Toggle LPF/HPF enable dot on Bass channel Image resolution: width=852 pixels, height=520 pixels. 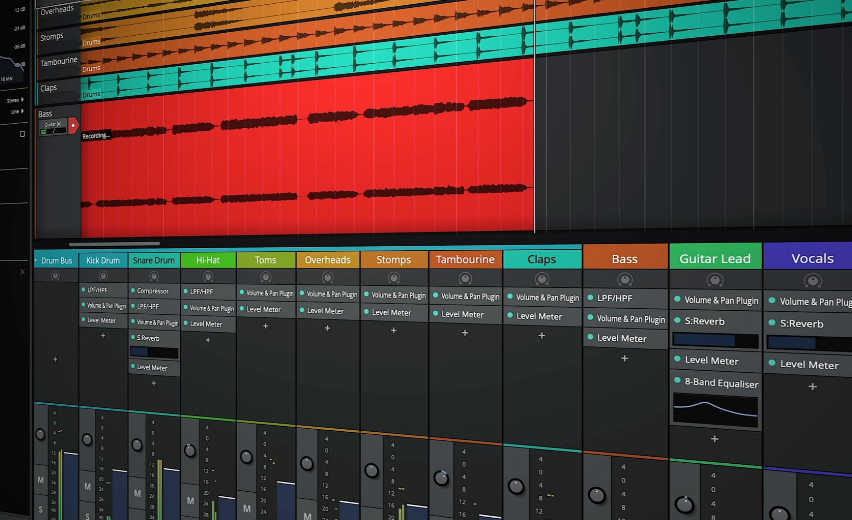(x=591, y=298)
